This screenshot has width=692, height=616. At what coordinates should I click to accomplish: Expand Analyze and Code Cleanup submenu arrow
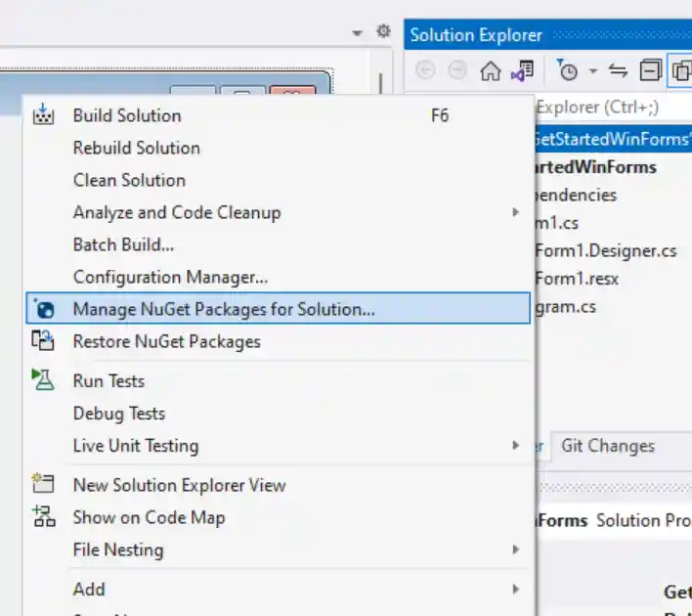point(515,212)
